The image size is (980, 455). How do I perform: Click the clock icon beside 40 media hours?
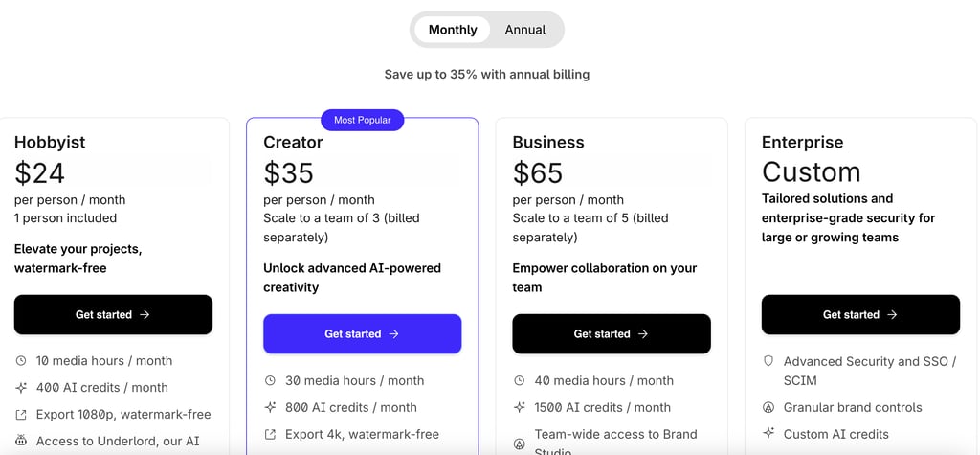(519, 380)
